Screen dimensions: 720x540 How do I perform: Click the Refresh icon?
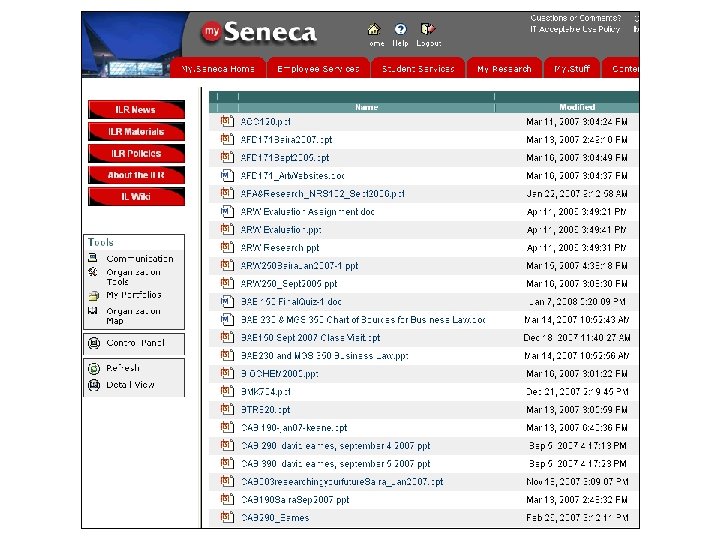coord(94,368)
